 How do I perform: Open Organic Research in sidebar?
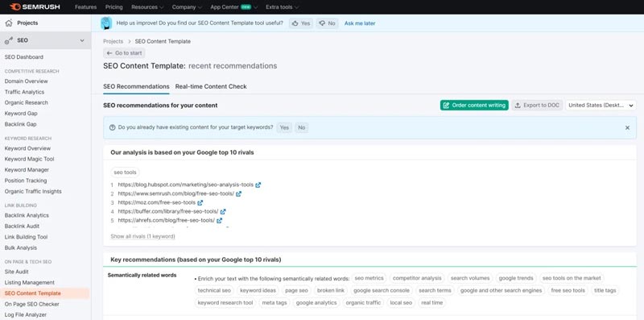(x=27, y=103)
